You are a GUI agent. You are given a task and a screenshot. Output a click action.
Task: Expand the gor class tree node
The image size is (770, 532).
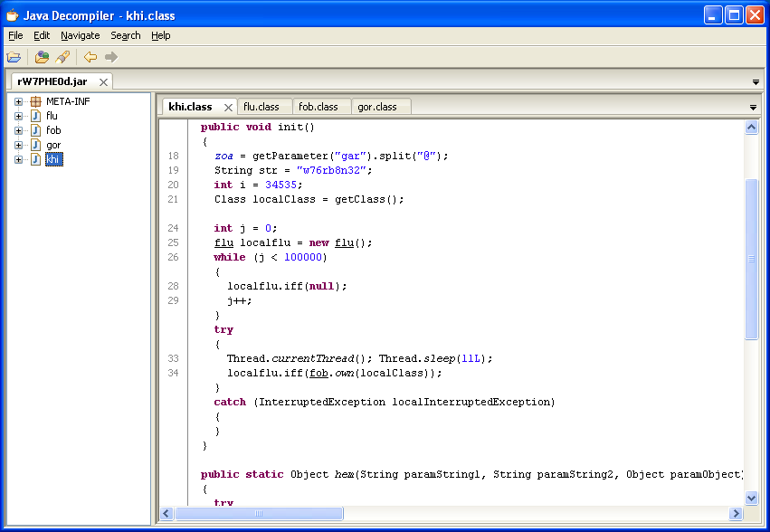pyautogui.click(x=18, y=145)
